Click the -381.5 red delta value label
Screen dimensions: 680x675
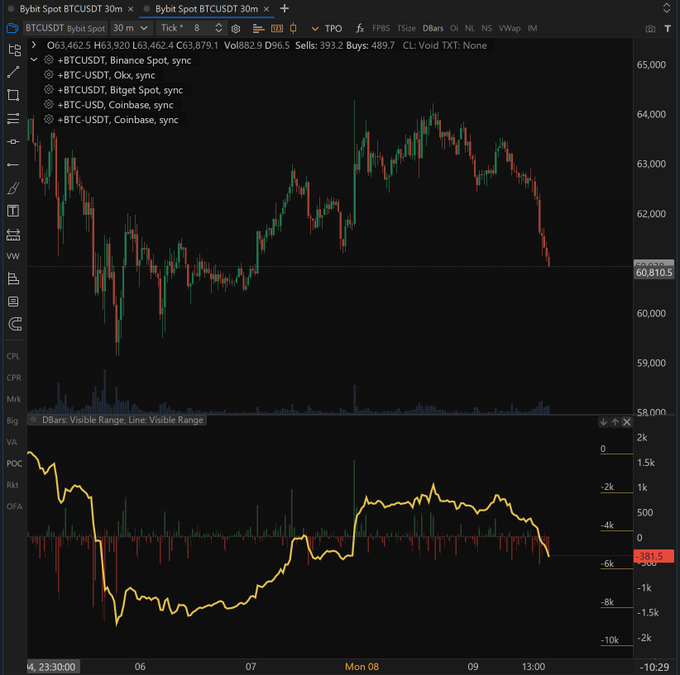point(654,556)
